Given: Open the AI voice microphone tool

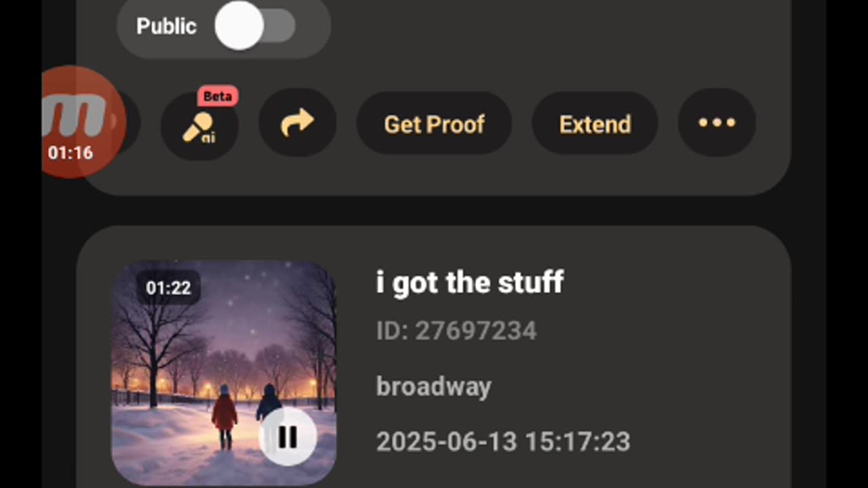Looking at the screenshot, I should click(x=199, y=126).
